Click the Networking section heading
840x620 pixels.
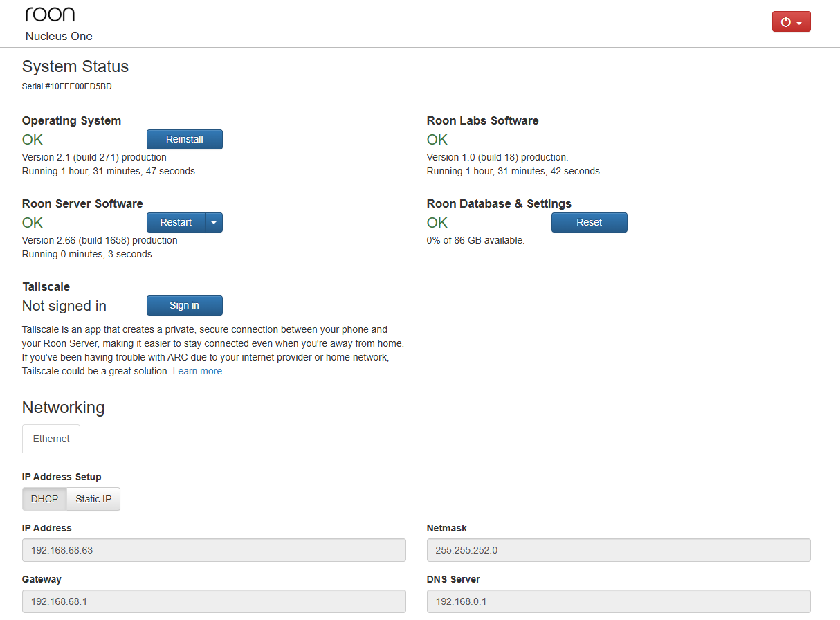64,407
